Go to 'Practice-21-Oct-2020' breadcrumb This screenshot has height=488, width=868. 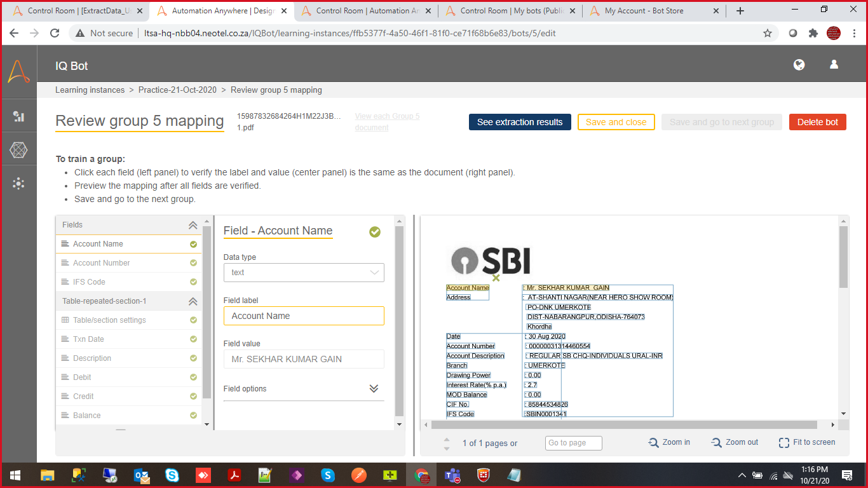[177, 90]
